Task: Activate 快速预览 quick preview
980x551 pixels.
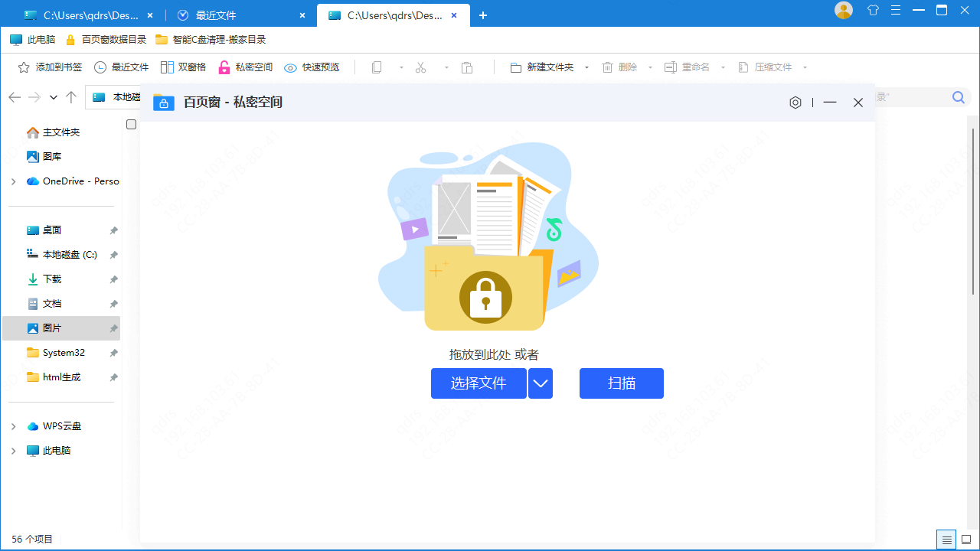Action: [x=312, y=67]
